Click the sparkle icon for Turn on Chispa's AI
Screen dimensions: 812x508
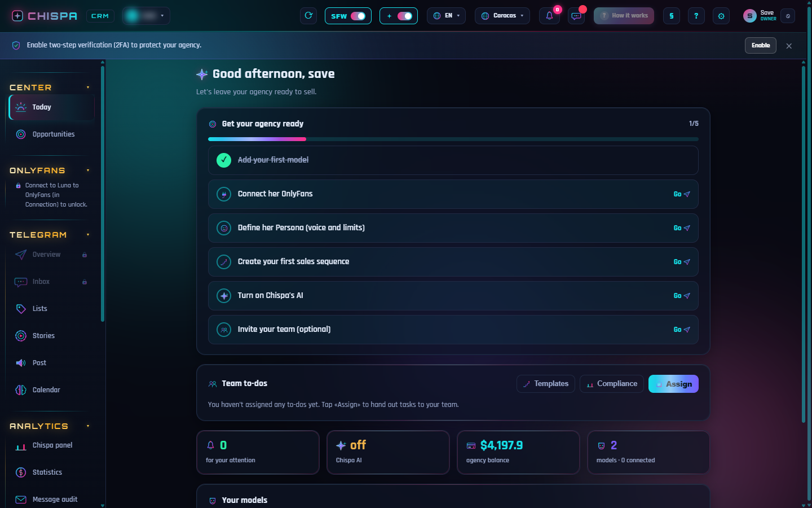point(224,296)
